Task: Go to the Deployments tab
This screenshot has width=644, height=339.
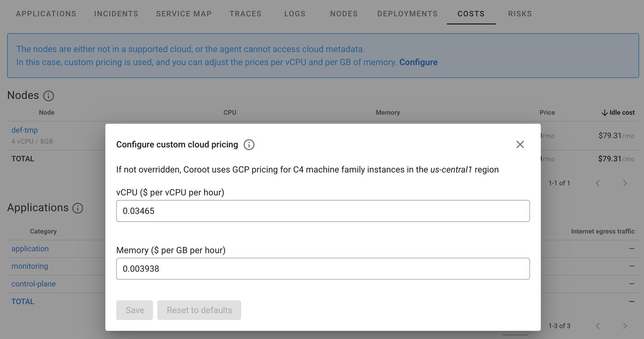Action: tap(407, 13)
